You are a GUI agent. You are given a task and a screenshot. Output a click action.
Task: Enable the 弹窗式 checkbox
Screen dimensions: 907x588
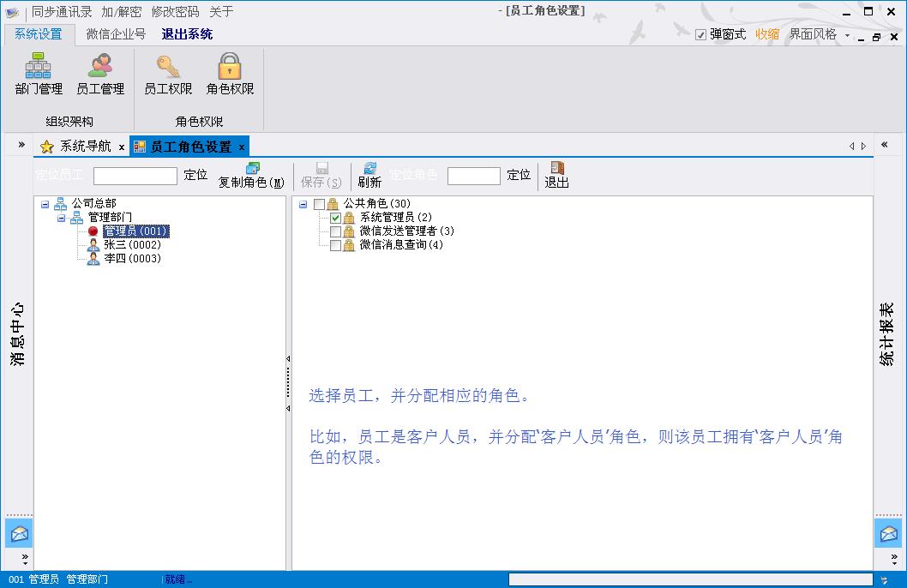[x=700, y=35]
